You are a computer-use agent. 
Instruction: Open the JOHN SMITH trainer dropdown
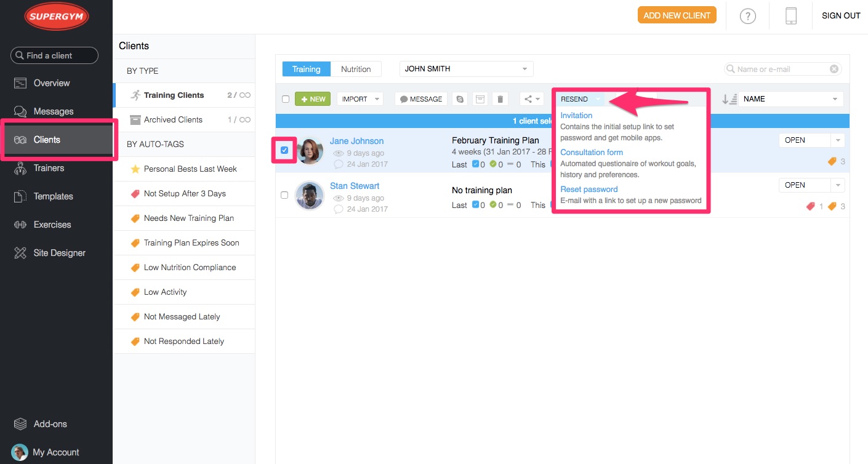pyautogui.click(x=467, y=69)
